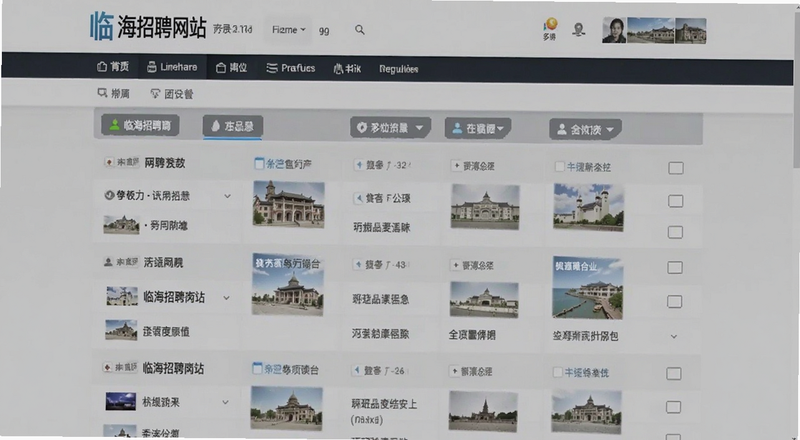Click the arrow icon beside the -43 value

[x=359, y=264]
